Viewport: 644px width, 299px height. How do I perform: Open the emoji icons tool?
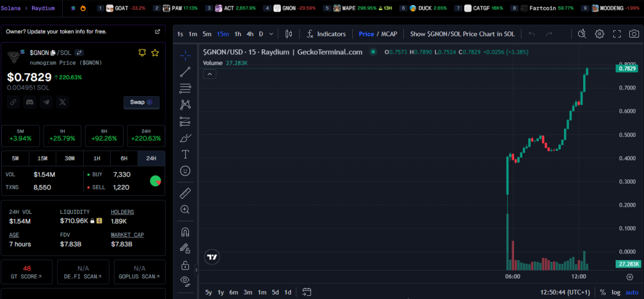[x=185, y=171]
